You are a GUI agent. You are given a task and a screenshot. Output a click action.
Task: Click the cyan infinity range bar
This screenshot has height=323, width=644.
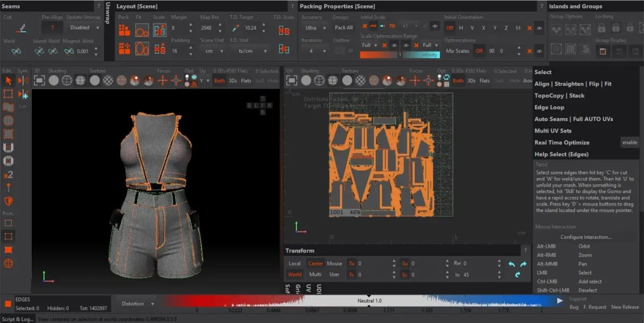pos(421,55)
